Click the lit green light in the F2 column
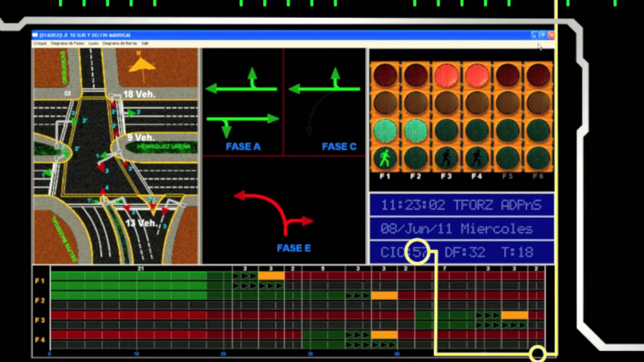The height and width of the screenshot is (362, 644). pos(416,130)
